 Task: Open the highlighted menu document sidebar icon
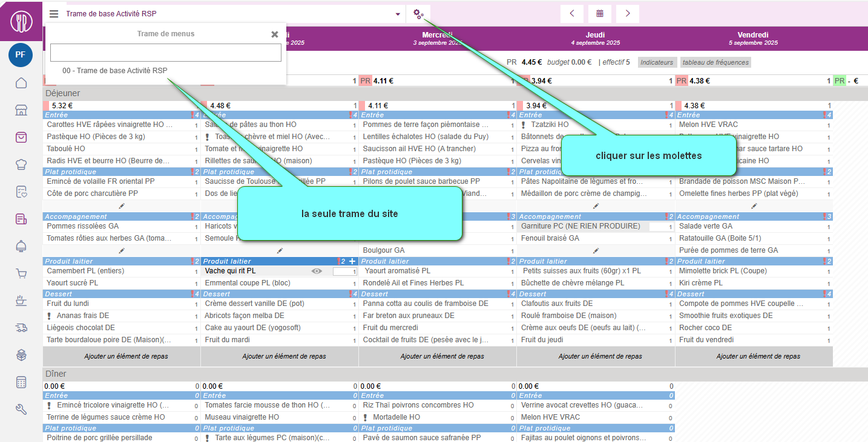(x=21, y=219)
